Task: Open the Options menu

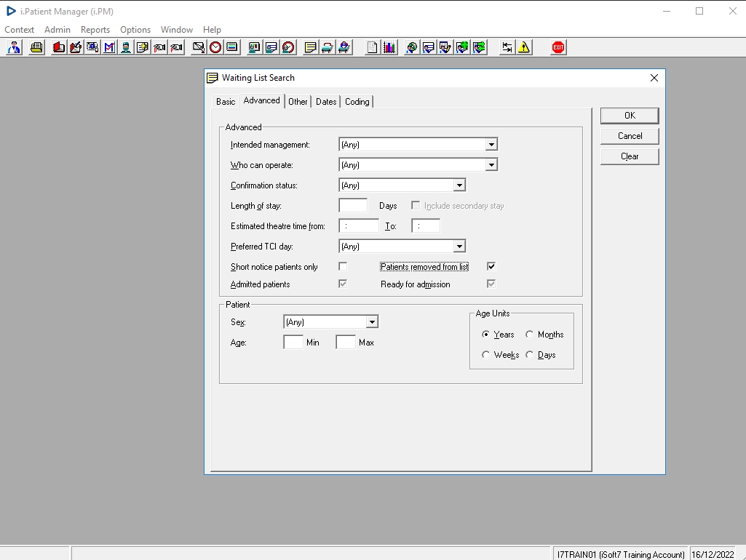Action: coord(135,30)
